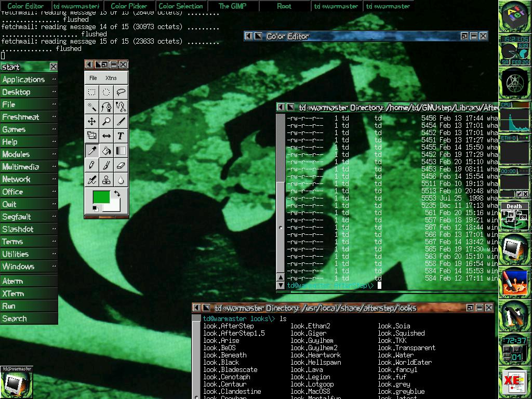Choose the Bezier paths tool
The height and width of the screenshot is (399, 532).
107,107
